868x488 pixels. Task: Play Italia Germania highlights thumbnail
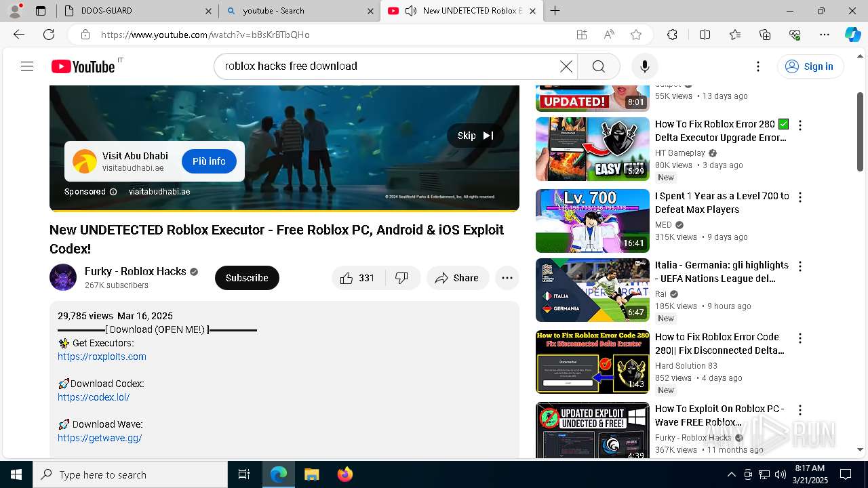click(x=593, y=290)
